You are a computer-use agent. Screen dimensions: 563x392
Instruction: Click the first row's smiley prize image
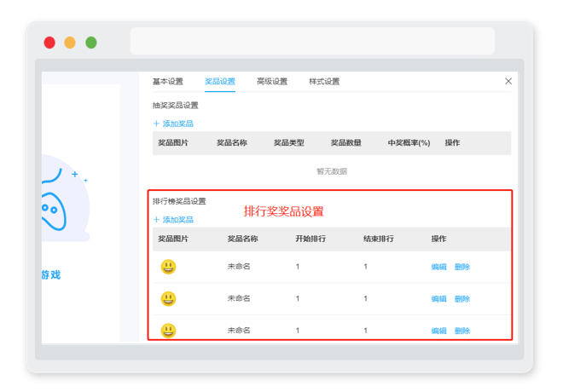pyautogui.click(x=168, y=267)
